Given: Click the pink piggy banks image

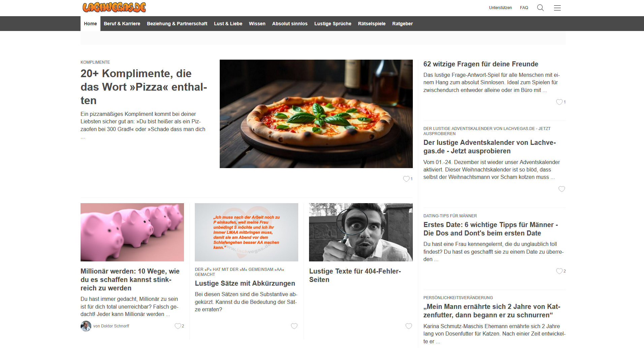Looking at the screenshot, I should [132, 232].
